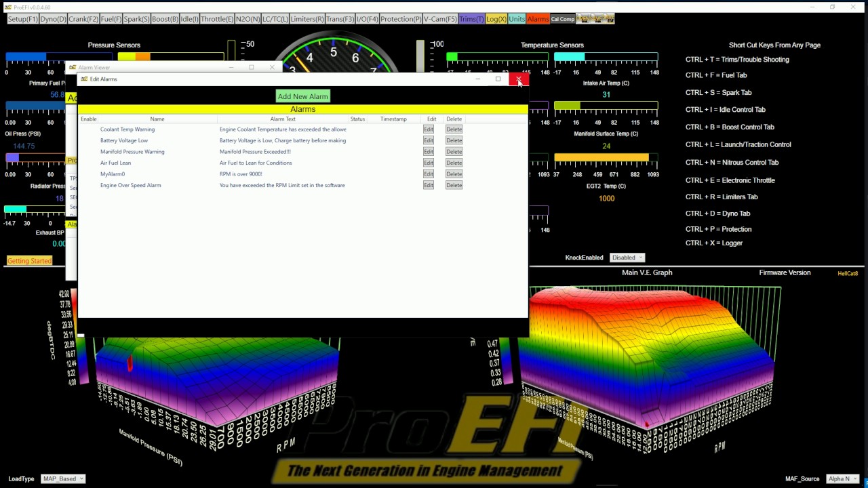
Task: Select the Battery Voltage Low name cell
Action: 124,140
